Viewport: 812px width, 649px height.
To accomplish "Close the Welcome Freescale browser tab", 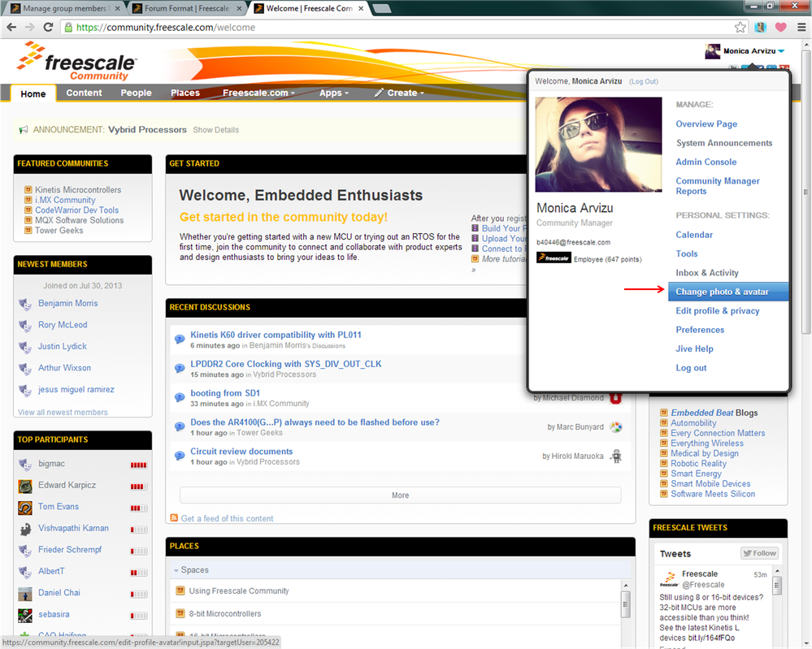I will click(x=361, y=8).
